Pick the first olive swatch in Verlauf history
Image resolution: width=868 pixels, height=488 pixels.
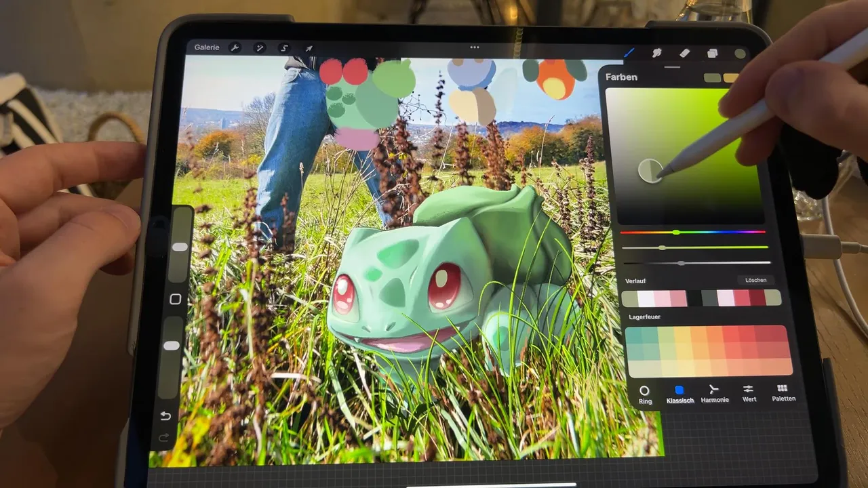(630, 298)
